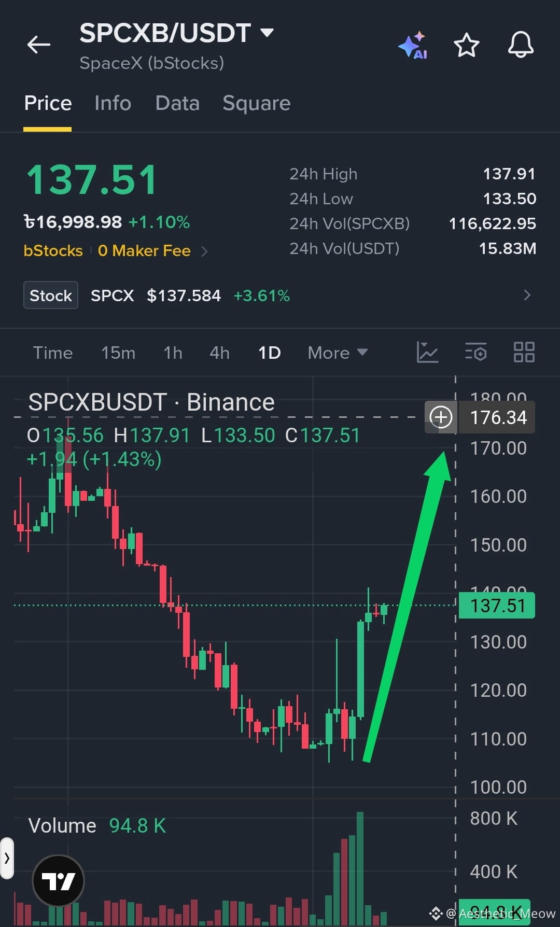This screenshot has height=927, width=560.
Task: Open the chart indicators line-graph icon
Action: (x=428, y=352)
